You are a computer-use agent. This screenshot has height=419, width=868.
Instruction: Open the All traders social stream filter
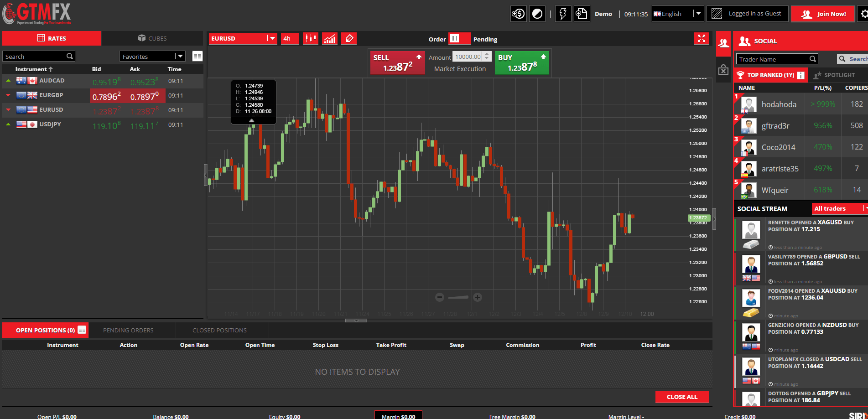coord(838,208)
